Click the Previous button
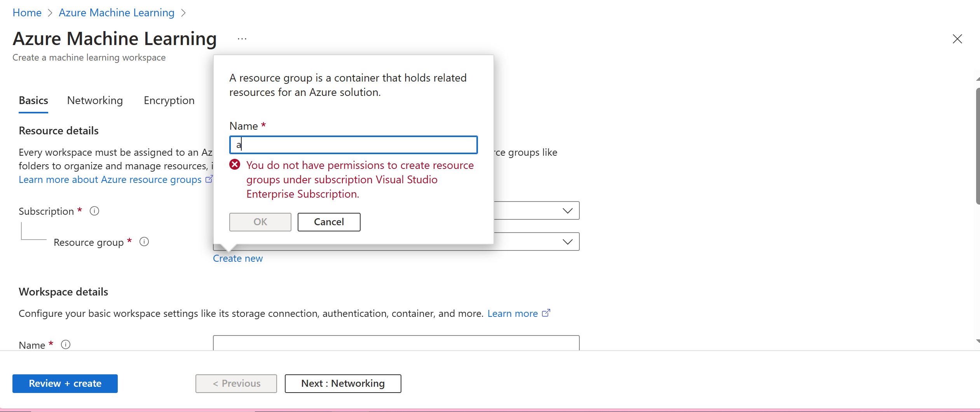This screenshot has width=980, height=412. point(236,383)
